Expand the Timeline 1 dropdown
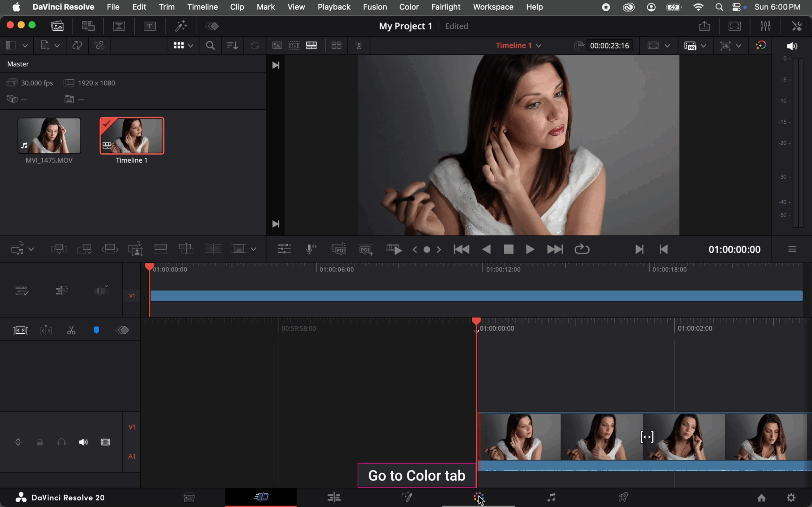 click(x=538, y=46)
